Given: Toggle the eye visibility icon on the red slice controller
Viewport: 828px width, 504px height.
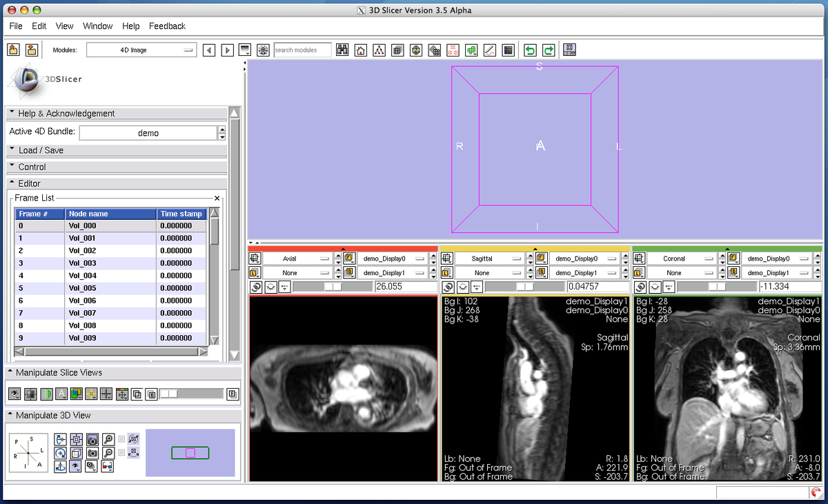Looking at the screenshot, I should point(271,286).
